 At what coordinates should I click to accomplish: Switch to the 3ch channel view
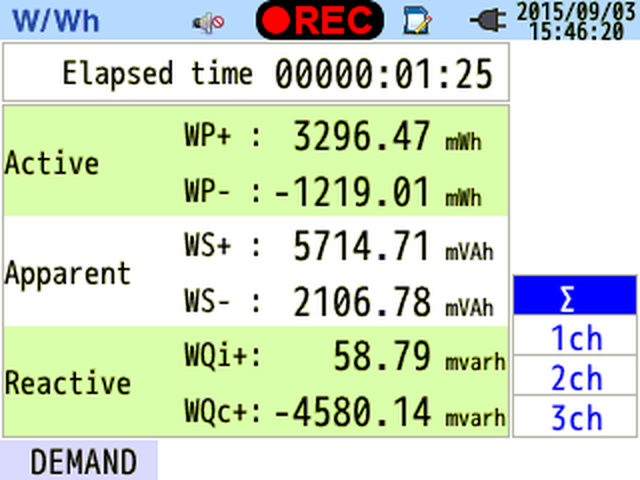coord(575,416)
